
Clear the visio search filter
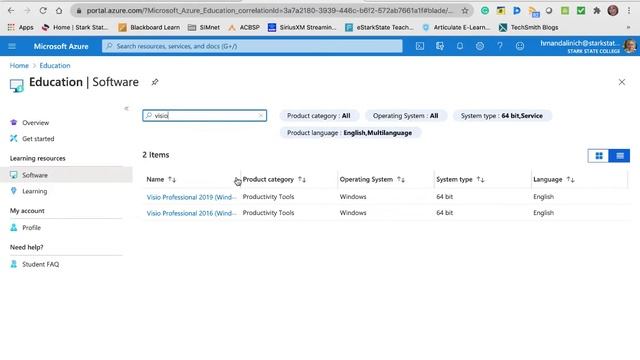pyautogui.click(x=260, y=116)
